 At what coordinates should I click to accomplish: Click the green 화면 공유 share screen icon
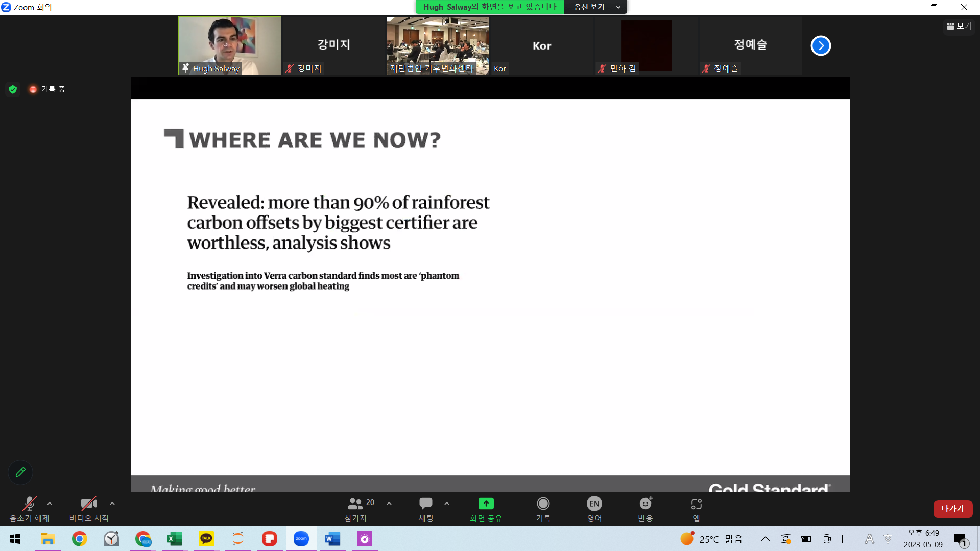coord(486,504)
